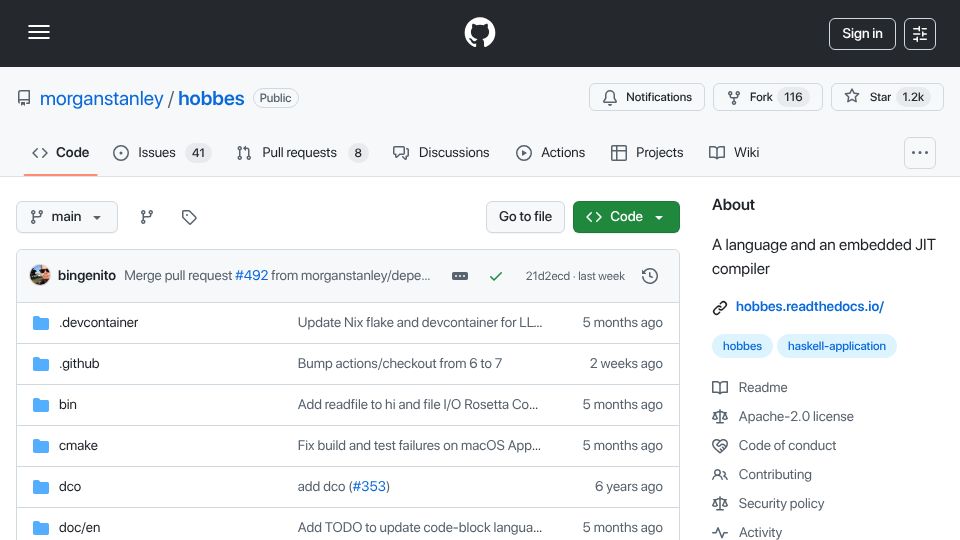960x540 pixels.
Task: Open pull request #492 link
Action: 252,276
